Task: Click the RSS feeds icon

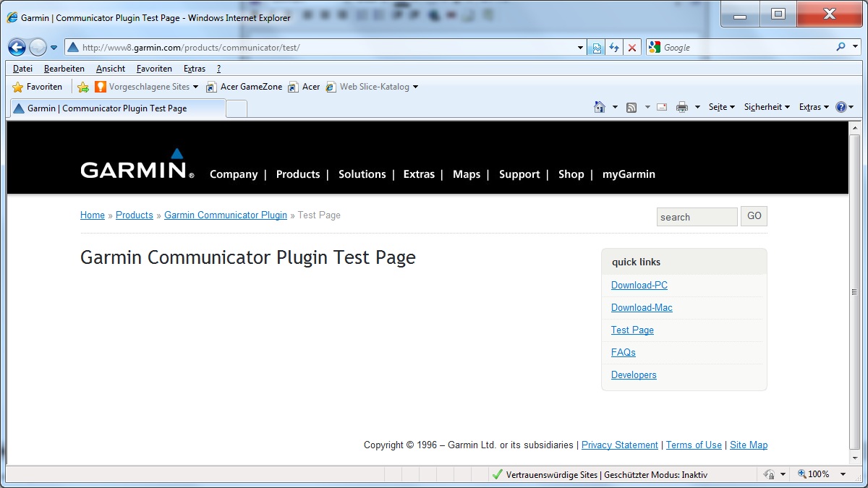Action: (x=631, y=107)
